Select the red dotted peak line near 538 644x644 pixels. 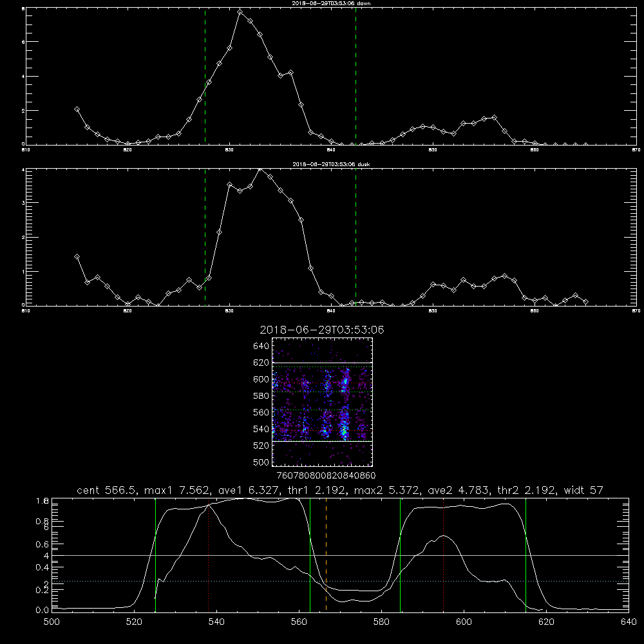click(x=208, y=556)
